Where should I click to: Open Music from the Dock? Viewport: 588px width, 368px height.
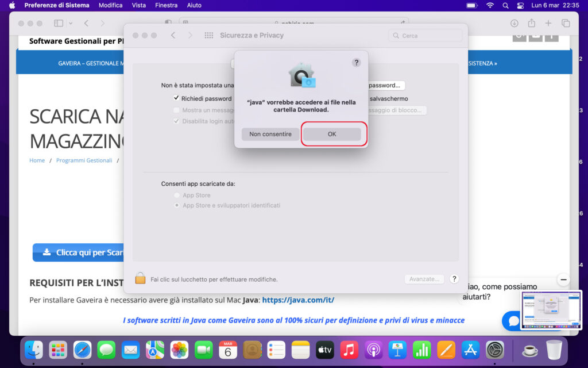[x=349, y=350]
